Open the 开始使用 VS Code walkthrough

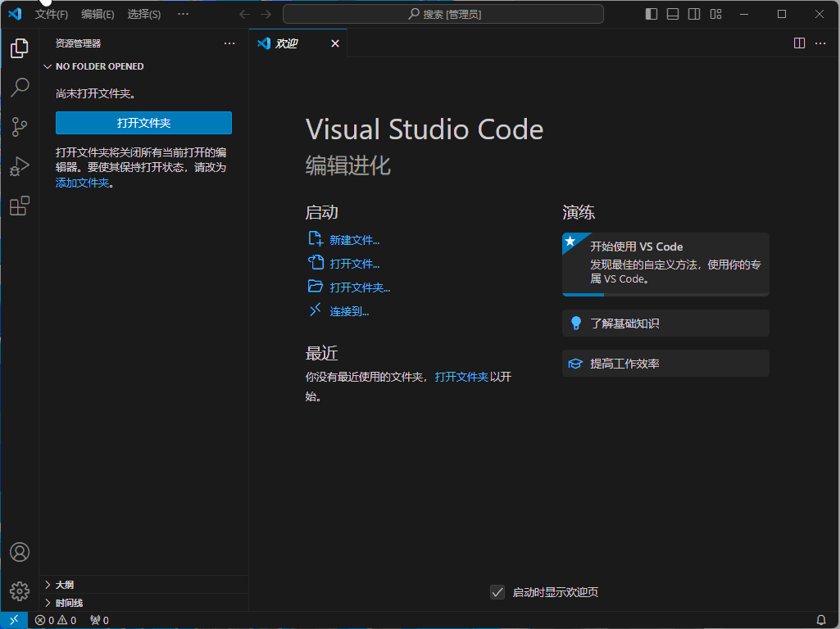(666, 264)
